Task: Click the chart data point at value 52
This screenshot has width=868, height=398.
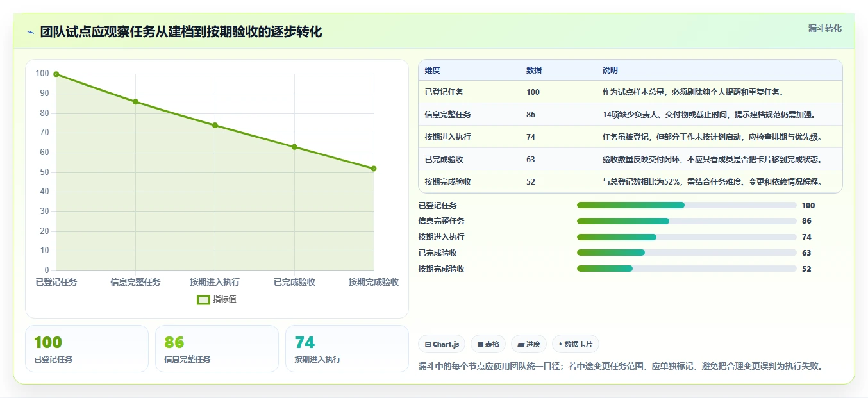Action: [374, 169]
